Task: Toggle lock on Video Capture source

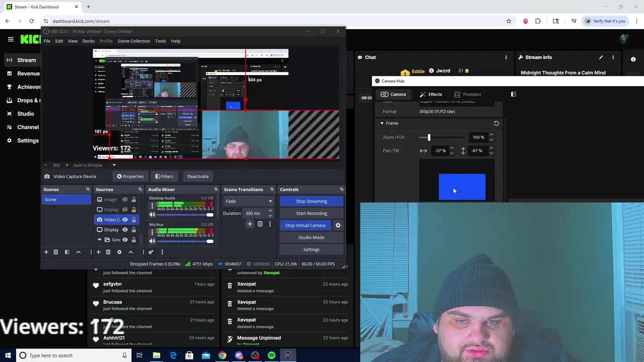Action: click(134, 220)
